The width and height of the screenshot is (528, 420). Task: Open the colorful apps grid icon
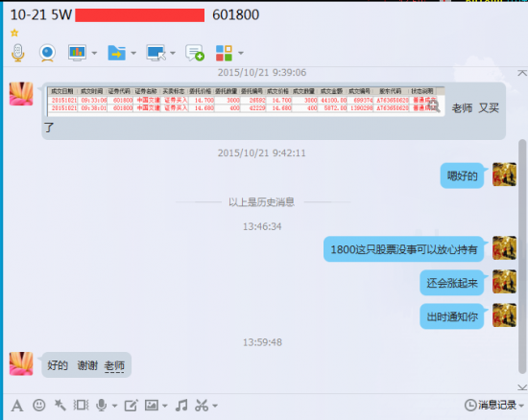[224, 53]
